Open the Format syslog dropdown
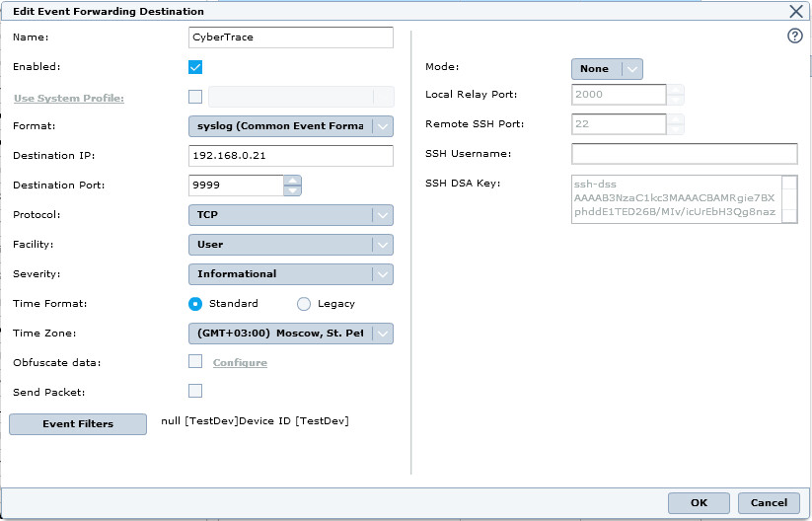The width and height of the screenshot is (812, 521). (290, 126)
